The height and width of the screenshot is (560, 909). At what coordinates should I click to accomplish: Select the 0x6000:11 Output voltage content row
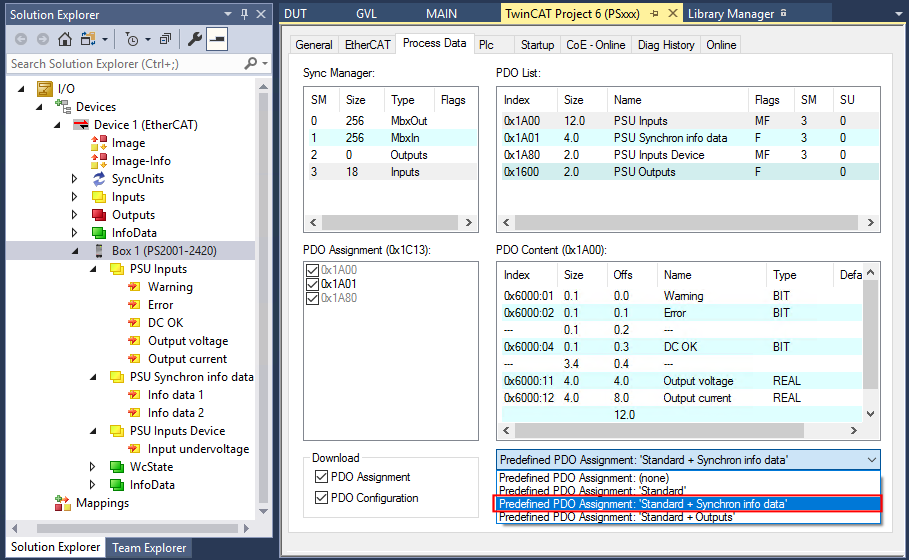682,381
